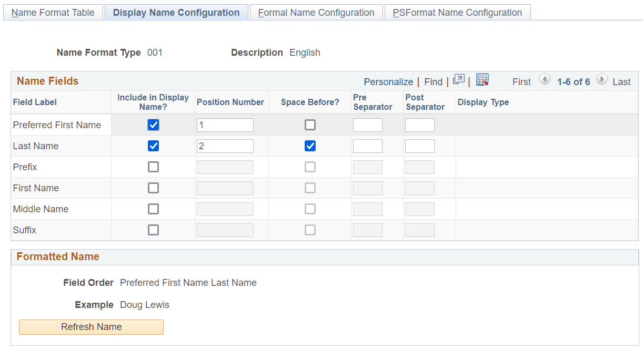Screen dimensions: 644x350
Task: Open the Name Format Table tab
Action: pyautogui.click(x=53, y=12)
